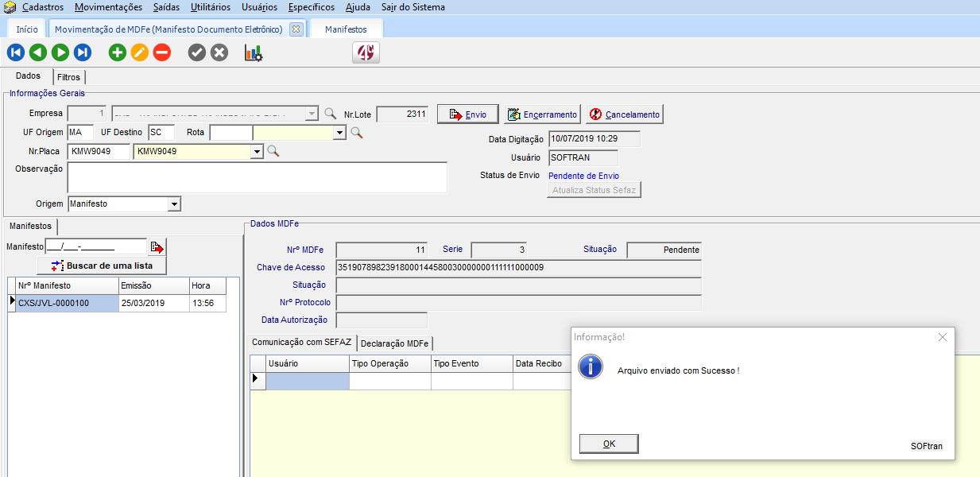Open the Cadastros menu
This screenshot has height=477, width=980.
click(x=43, y=7)
